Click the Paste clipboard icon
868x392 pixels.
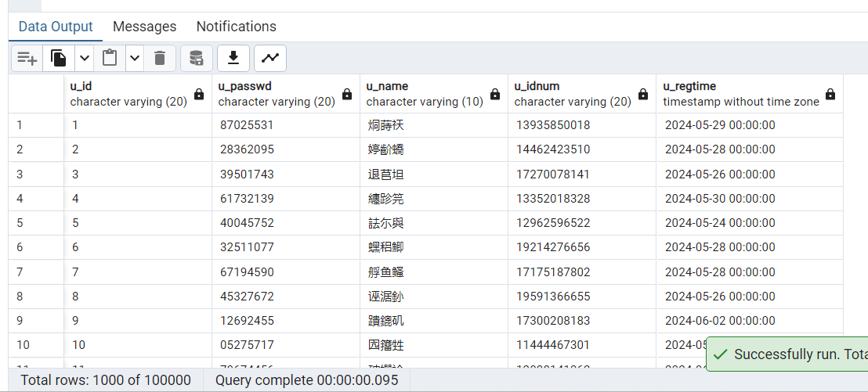pyautogui.click(x=110, y=58)
